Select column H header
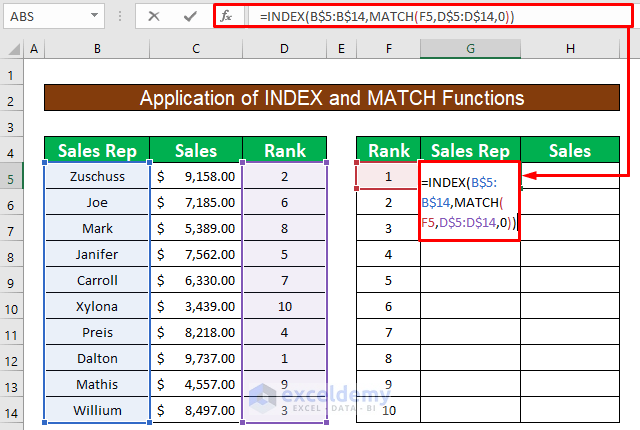The image size is (640, 430). (x=569, y=49)
